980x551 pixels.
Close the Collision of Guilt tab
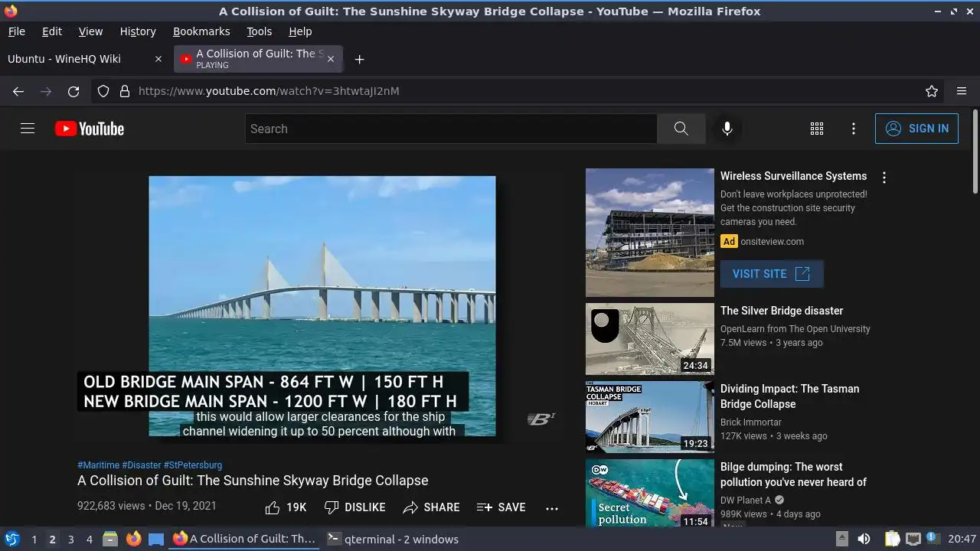(x=331, y=59)
